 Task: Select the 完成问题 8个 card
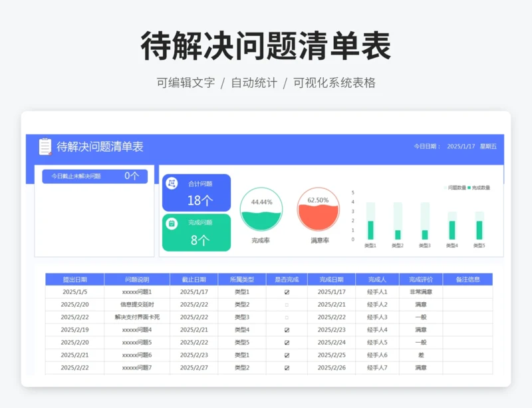click(196, 233)
